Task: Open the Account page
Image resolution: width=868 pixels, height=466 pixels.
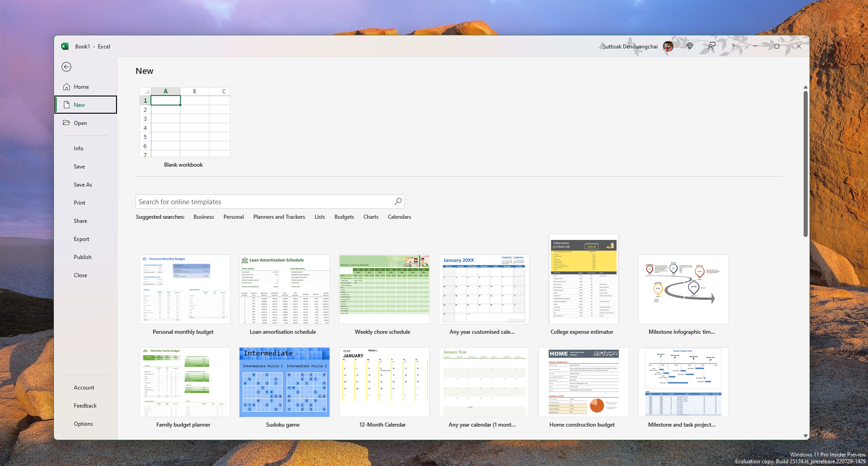Action: point(84,388)
